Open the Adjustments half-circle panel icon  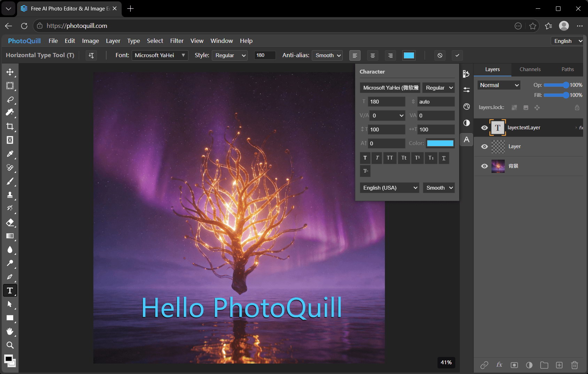click(x=466, y=123)
